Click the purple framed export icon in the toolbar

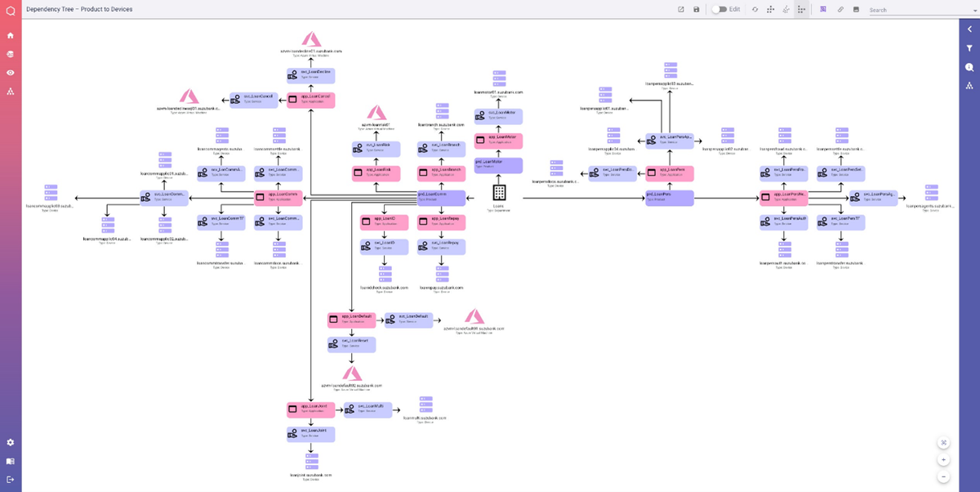pos(822,10)
